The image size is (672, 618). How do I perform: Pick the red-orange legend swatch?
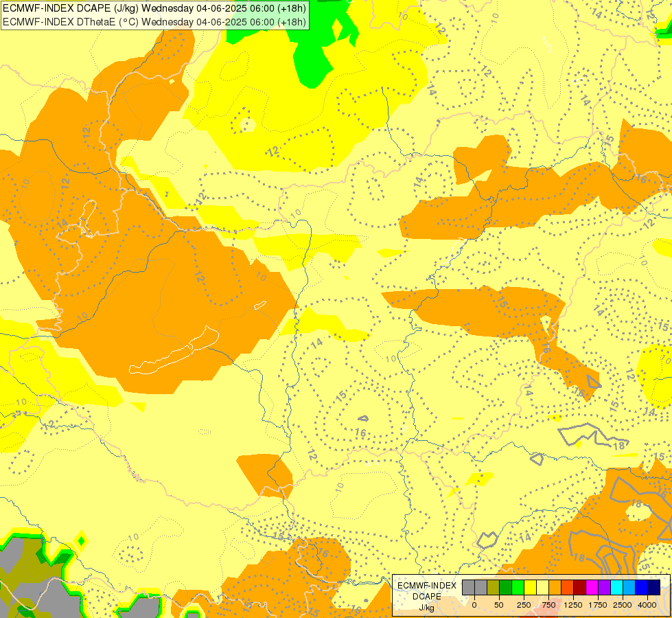[568, 587]
